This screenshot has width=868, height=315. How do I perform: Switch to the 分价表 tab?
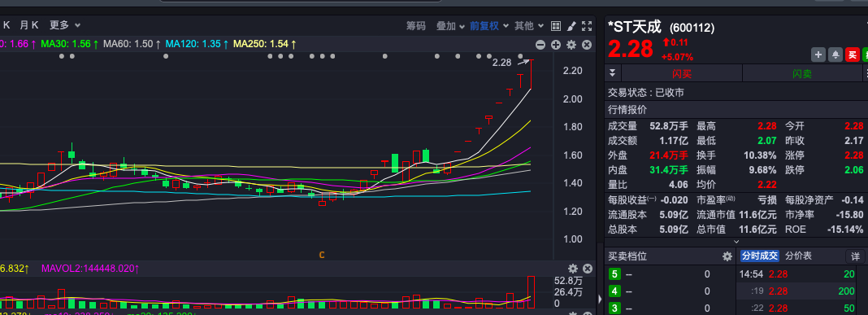(799, 256)
